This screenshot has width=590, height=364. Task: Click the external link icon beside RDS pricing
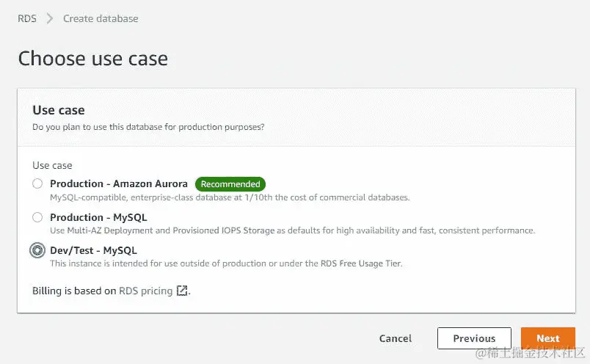tap(182, 291)
